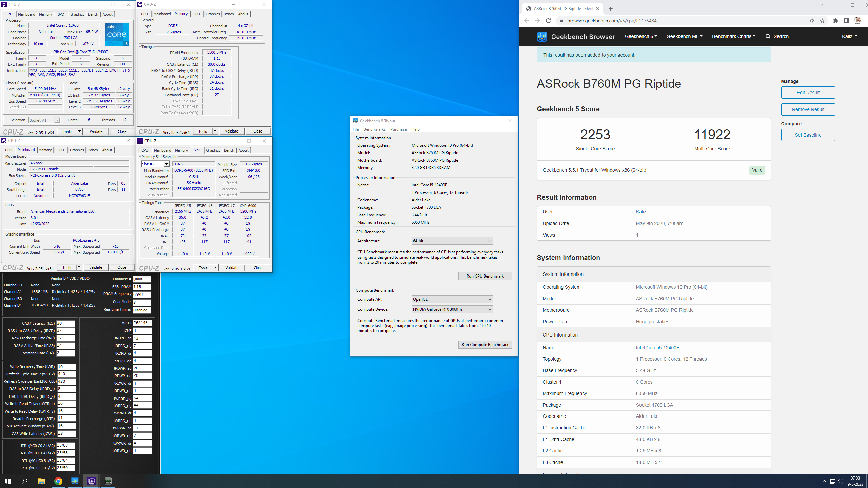Viewport: 868px width, 488px height.
Task: Open the Compute API OpenCL dropdown
Action: tap(452, 299)
